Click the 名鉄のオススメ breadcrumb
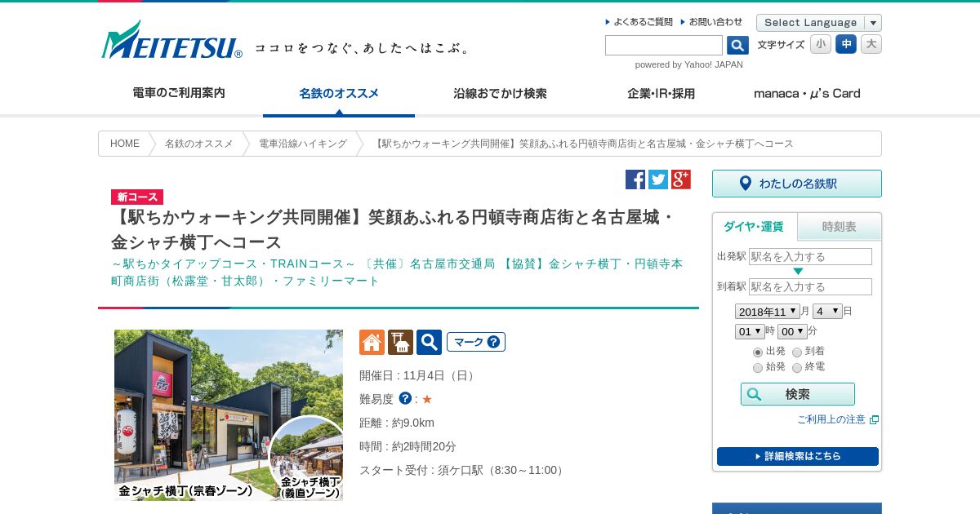980x514 pixels. pyautogui.click(x=199, y=144)
